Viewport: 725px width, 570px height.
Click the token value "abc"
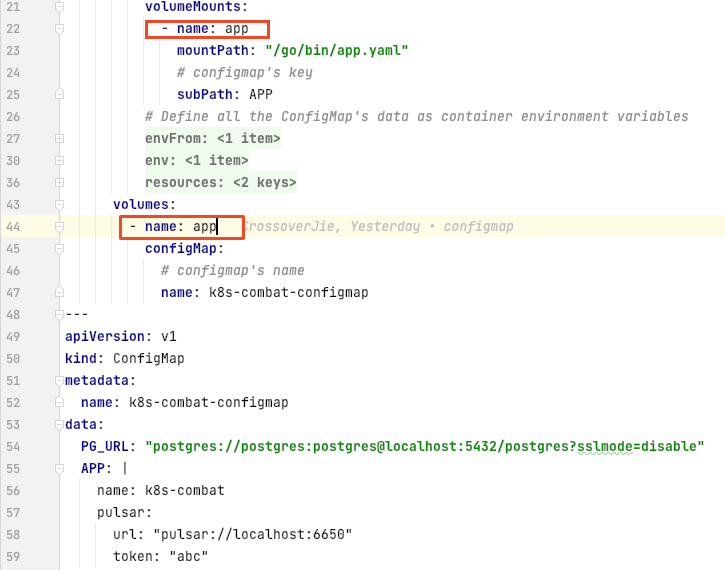[189, 557]
